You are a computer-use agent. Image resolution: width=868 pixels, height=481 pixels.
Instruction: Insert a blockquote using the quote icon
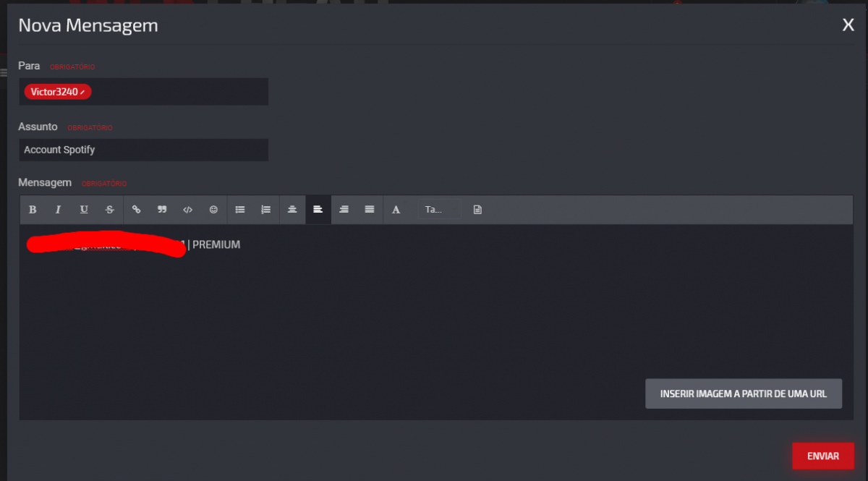pyautogui.click(x=162, y=210)
